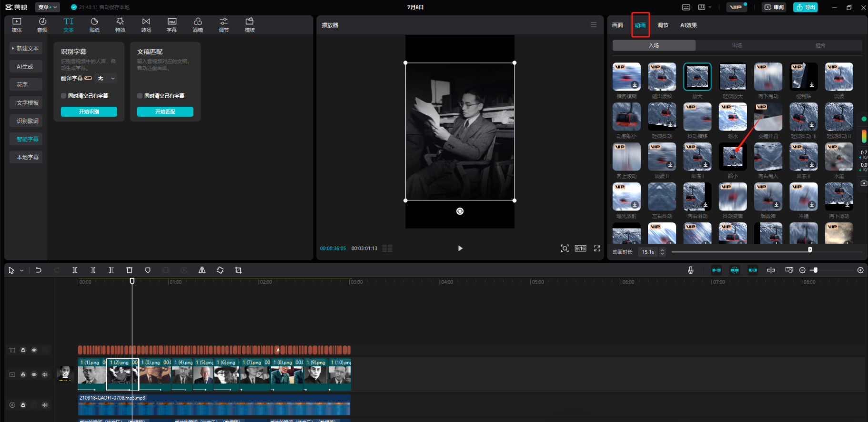This screenshot has height=422, width=868.
Task: Lock the text track
Action: (x=23, y=350)
